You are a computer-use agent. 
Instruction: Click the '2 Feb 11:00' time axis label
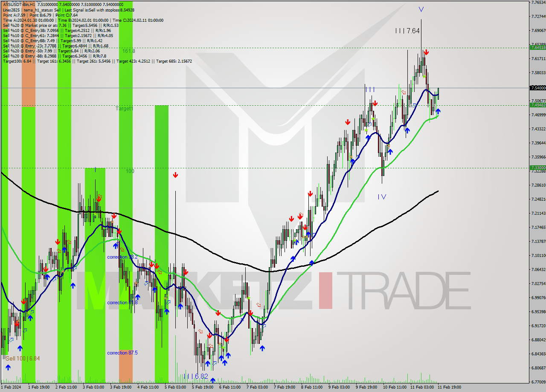click(x=65, y=387)
